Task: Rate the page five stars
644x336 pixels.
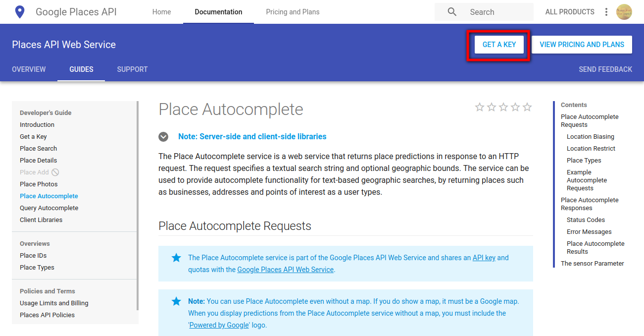Action: point(527,107)
